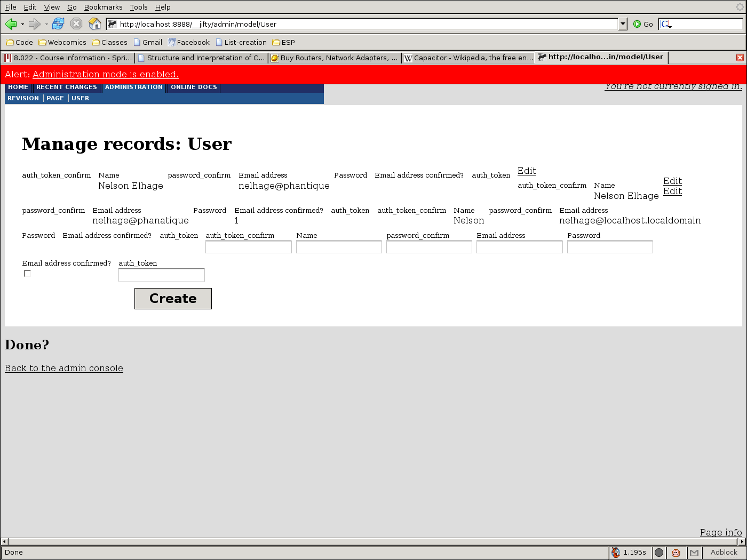Viewport: 747px width, 560px height.
Task: Click the horizontal scrollbar right arrow
Action: (742, 541)
